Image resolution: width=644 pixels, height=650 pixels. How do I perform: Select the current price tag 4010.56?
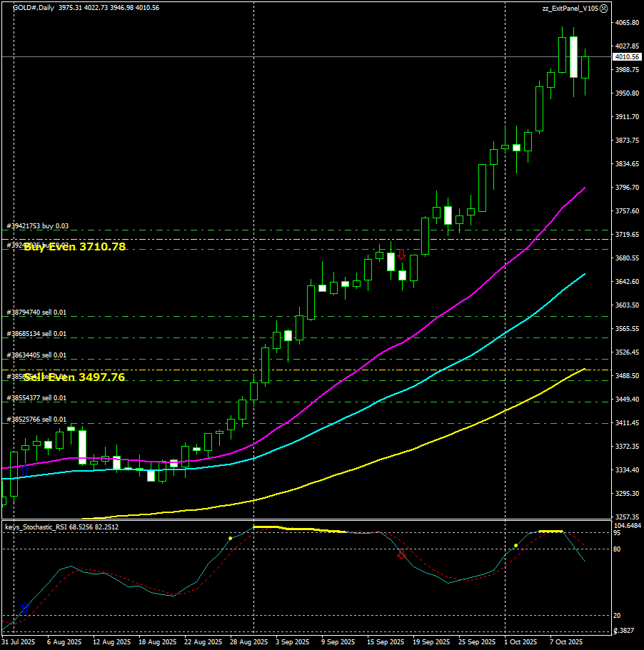(x=626, y=56)
